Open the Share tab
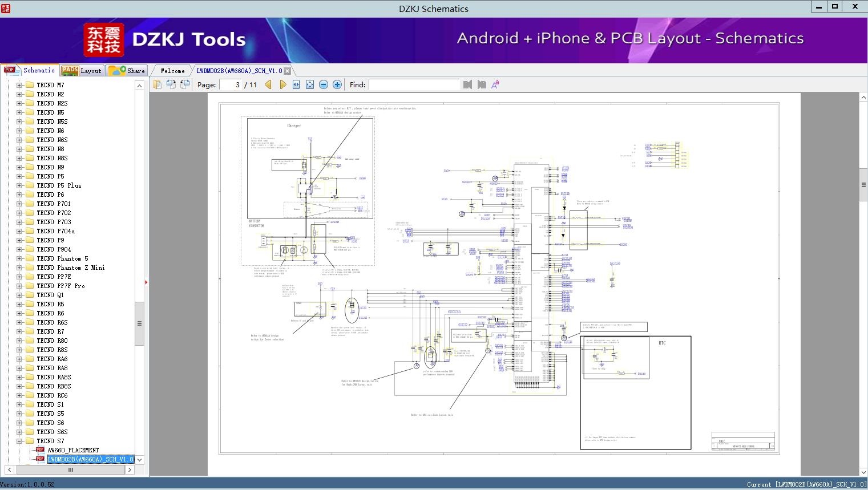This screenshot has width=868, height=490. (x=127, y=71)
